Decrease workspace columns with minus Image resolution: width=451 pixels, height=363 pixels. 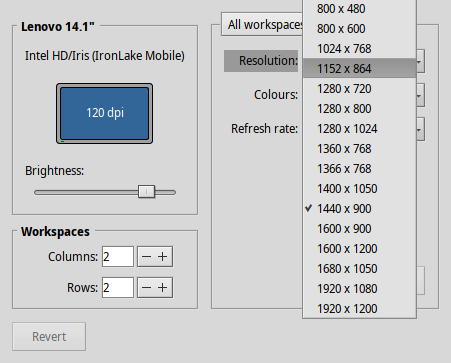146,257
